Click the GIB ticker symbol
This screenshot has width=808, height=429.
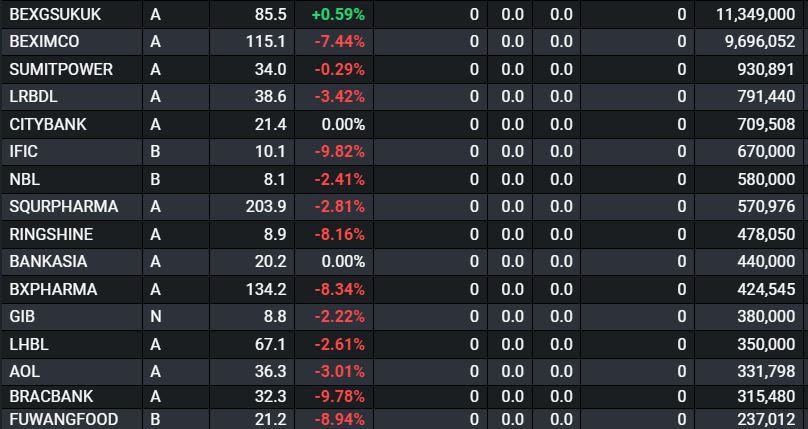point(22,316)
